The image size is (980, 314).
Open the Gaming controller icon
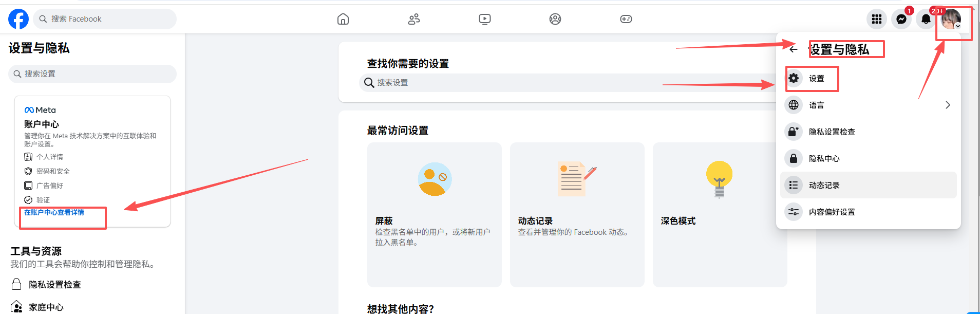(626, 19)
